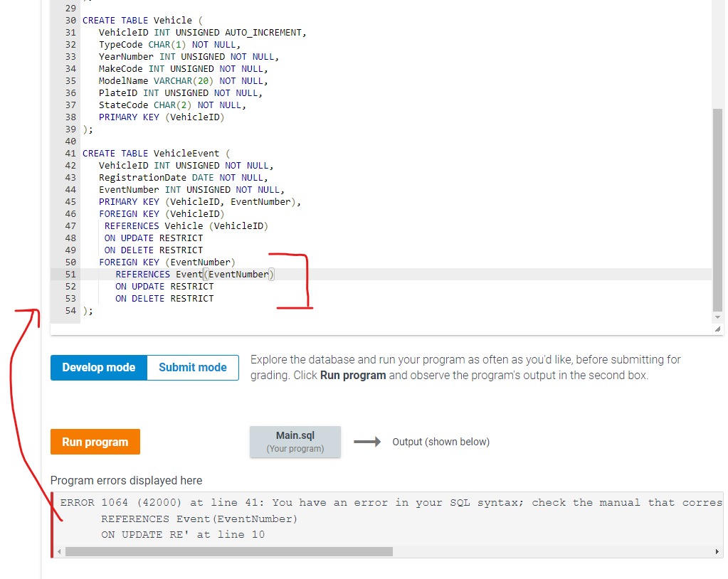This screenshot has width=728, height=579.
Task: Click 'PRIMARY KEY (VehicleID)' on line 38
Action: 162,117
